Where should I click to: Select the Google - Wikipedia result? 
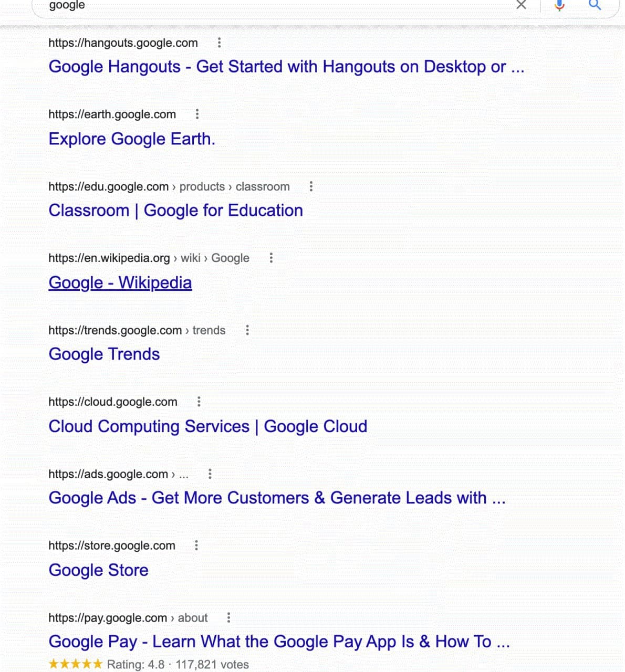pyautogui.click(x=120, y=282)
